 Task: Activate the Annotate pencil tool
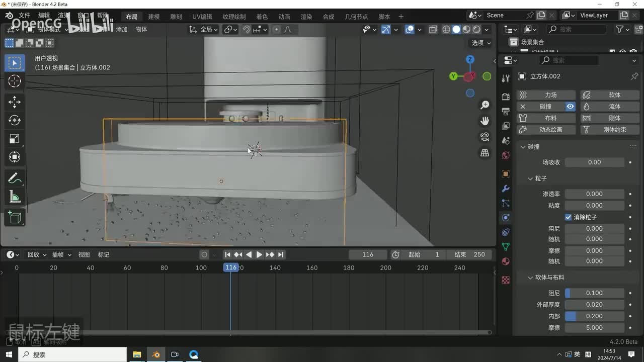(x=15, y=178)
